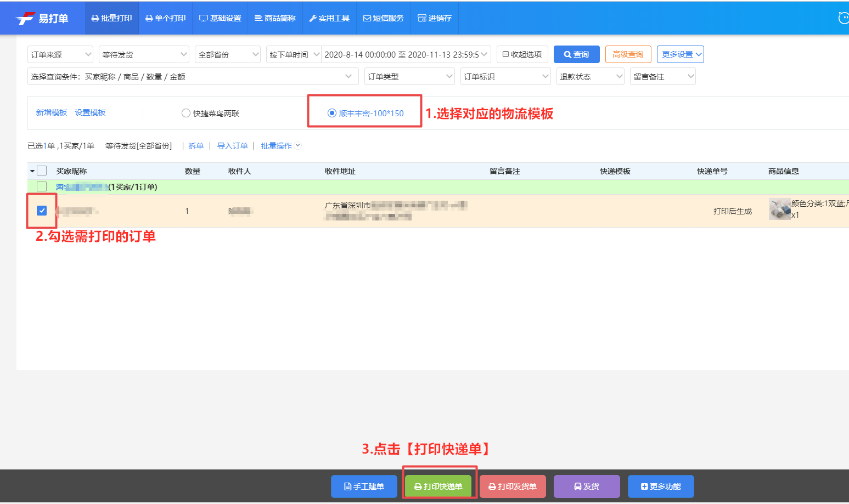Click the purple 发货 truck button
849x504 pixels.
tap(587, 486)
